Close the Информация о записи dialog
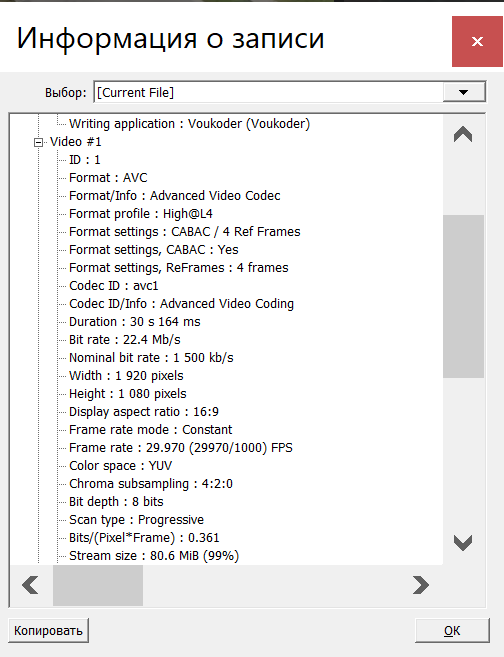The image size is (504, 657). pos(477,41)
